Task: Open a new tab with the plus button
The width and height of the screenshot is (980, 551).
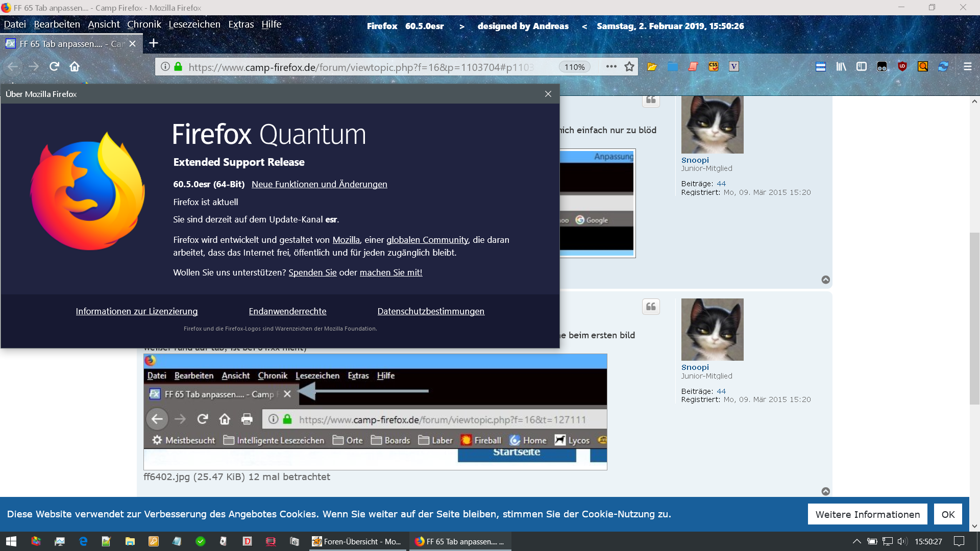Action: [153, 43]
